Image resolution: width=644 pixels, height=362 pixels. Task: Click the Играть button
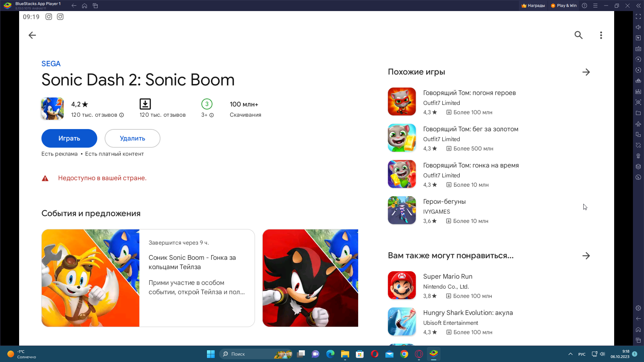pos(69,138)
